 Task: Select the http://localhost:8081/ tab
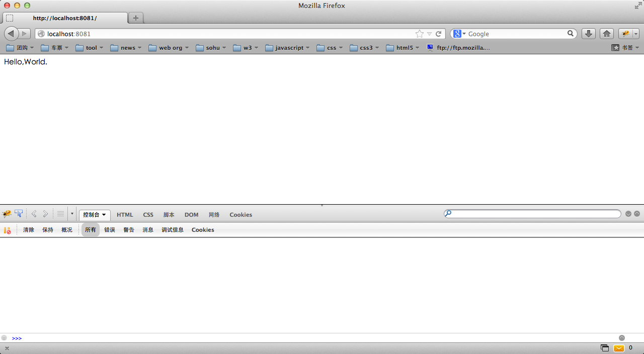pos(64,18)
